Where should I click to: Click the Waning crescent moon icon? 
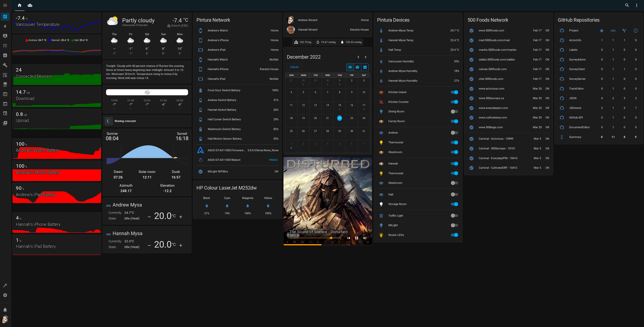pyautogui.click(x=108, y=121)
